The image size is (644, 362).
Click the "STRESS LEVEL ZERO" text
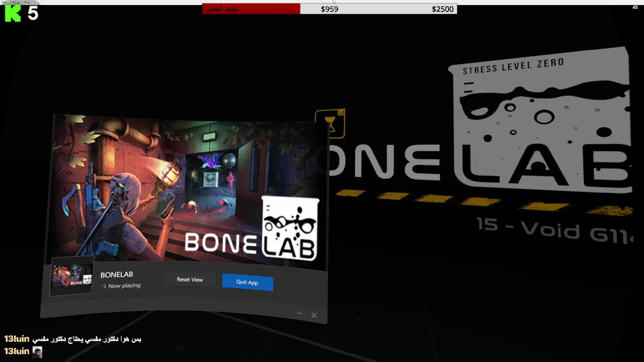coord(513,66)
